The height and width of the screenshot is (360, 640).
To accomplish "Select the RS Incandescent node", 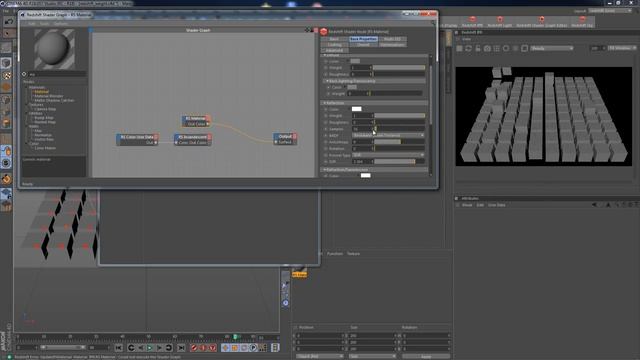I will pyautogui.click(x=193, y=140).
